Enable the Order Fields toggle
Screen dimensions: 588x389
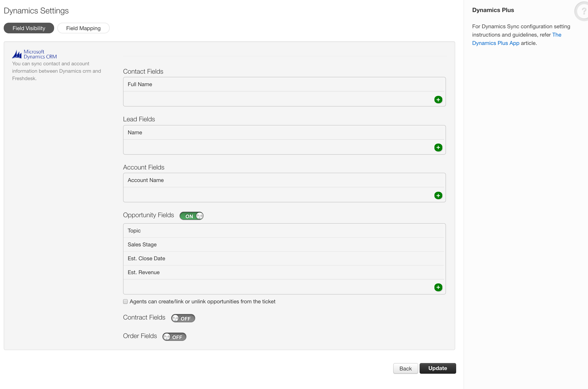pos(174,337)
